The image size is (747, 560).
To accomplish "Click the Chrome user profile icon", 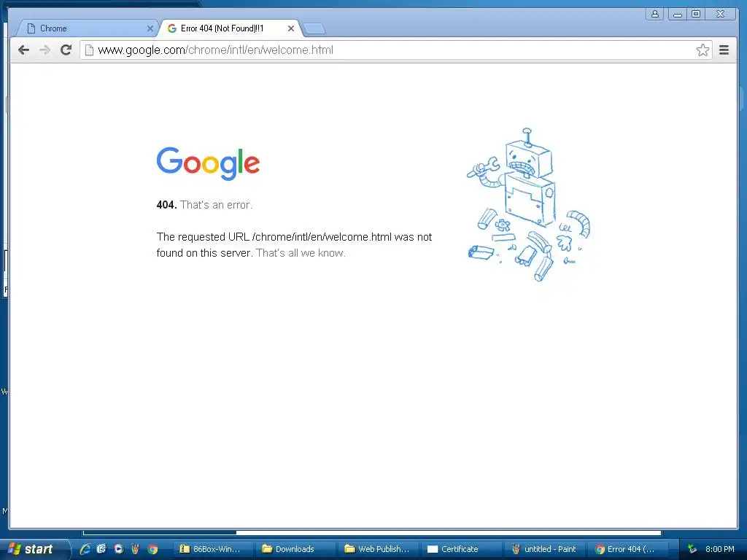I will 655,14.
